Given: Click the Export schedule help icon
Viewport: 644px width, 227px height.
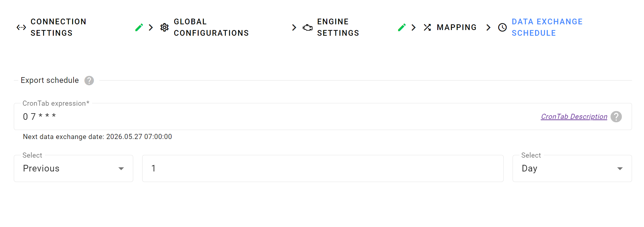Looking at the screenshot, I should (89, 80).
